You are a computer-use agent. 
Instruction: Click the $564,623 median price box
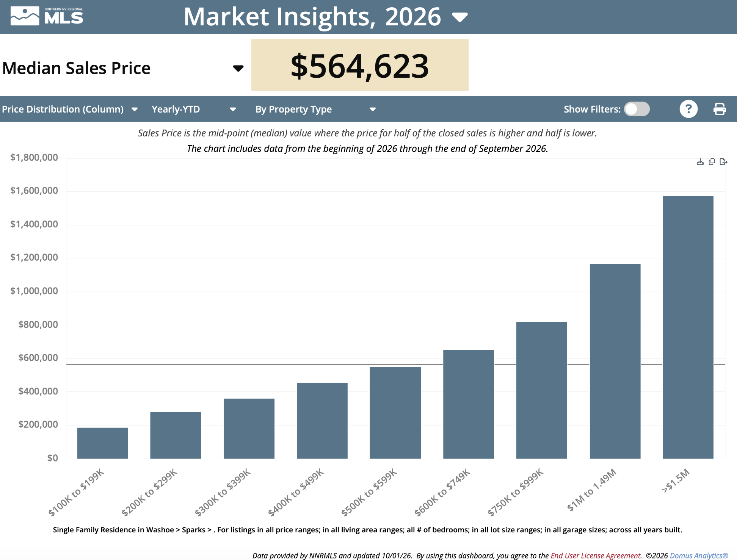[x=360, y=65]
